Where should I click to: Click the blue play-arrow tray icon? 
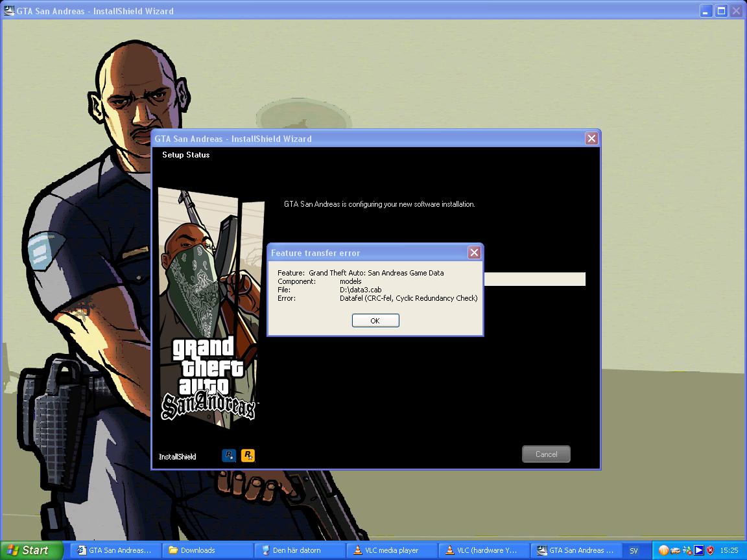click(699, 550)
